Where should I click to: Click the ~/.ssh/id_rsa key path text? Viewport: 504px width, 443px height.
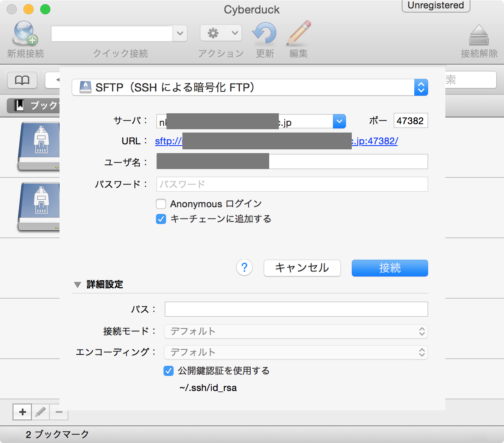coord(208,388)
